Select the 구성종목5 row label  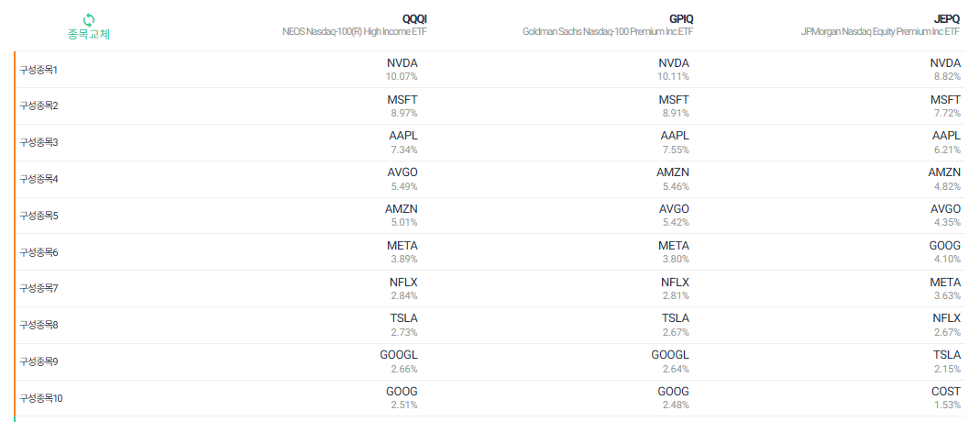coord(39,216)
